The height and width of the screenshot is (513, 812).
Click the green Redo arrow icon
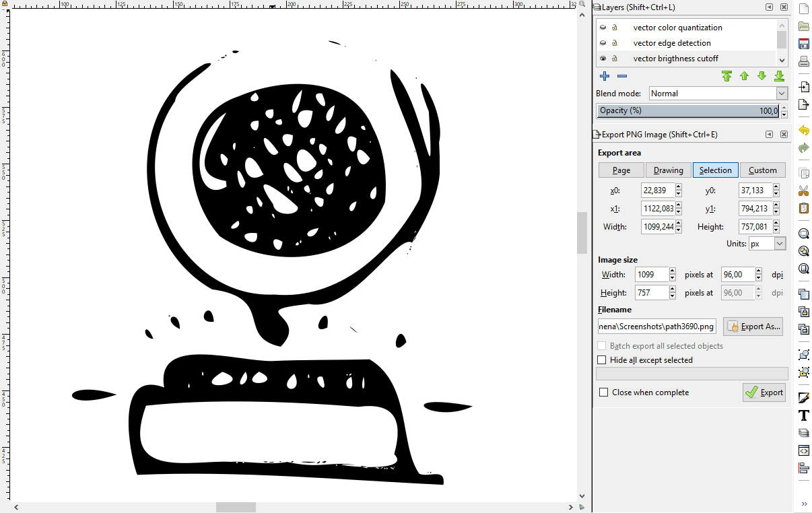[x=803, y=147]
